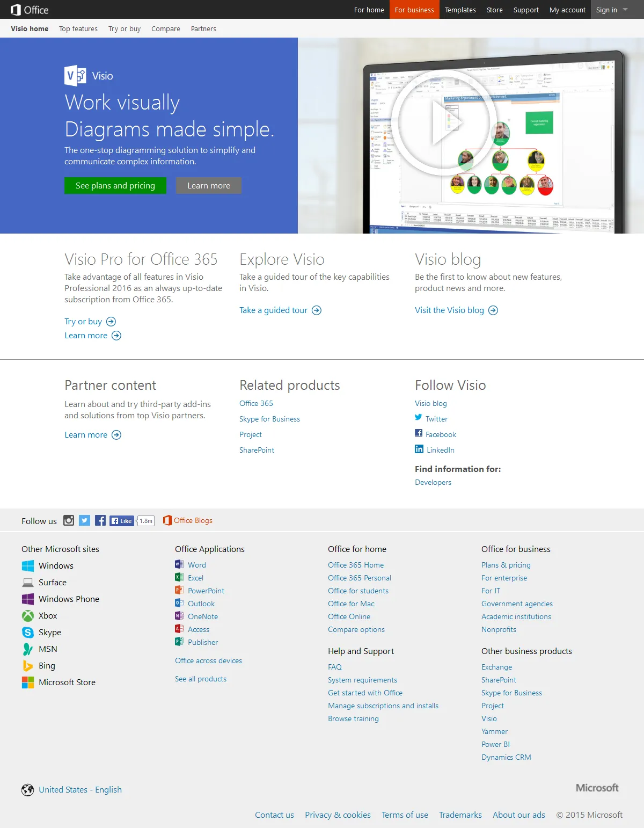This screenshot has height=828, width=644.
Task: Click Try or buy under Visio Pro
Action: pos(90,322)
